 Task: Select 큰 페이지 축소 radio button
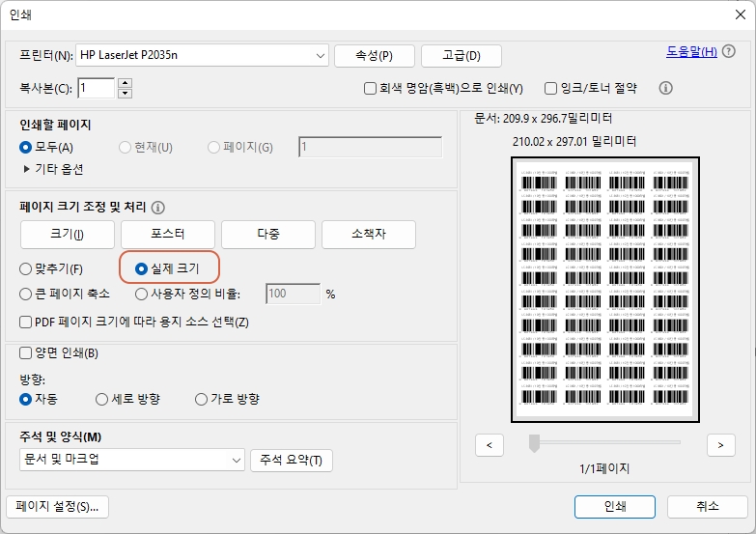(x=25, y=294)
